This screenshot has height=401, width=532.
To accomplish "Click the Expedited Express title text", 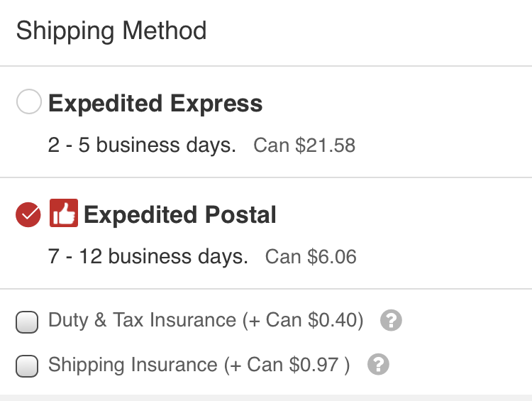I will tap(155, 104).
